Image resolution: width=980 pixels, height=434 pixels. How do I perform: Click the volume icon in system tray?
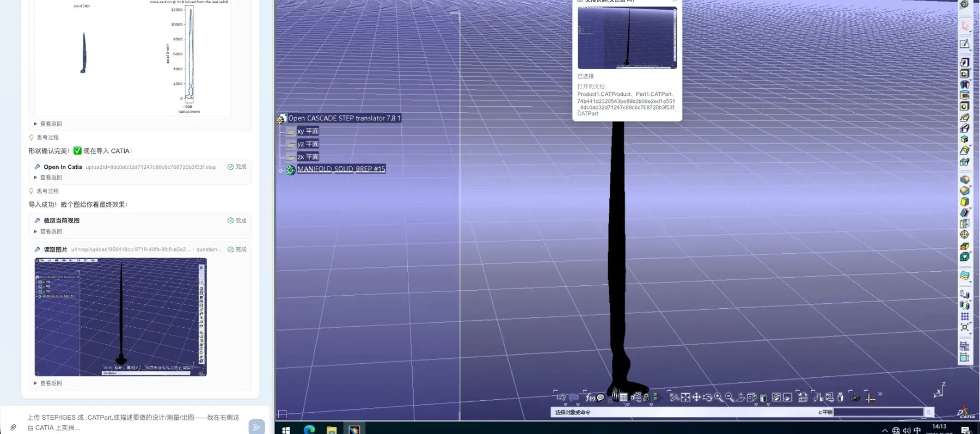click(x=906, y=430)
